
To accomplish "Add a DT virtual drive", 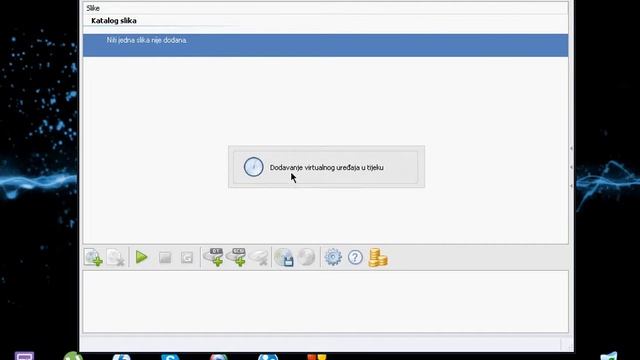I will coord(213,257).
